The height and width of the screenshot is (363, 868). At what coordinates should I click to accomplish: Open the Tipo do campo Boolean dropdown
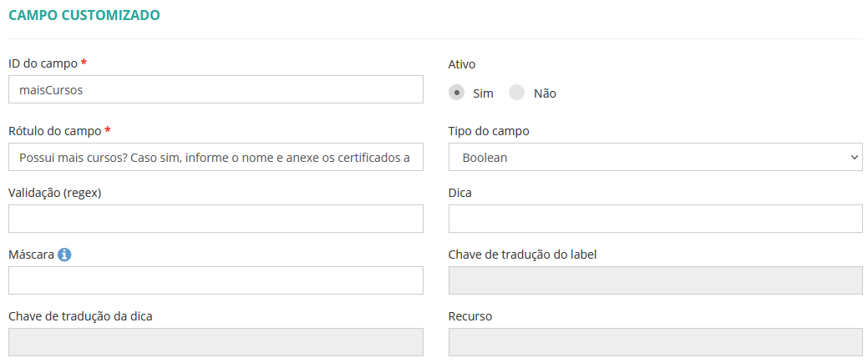coord(655,157)
